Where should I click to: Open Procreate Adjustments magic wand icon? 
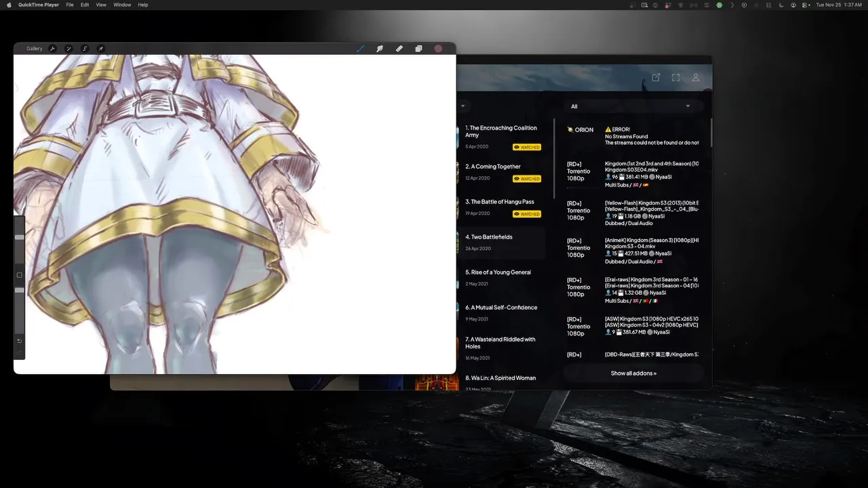click(68, 49)
